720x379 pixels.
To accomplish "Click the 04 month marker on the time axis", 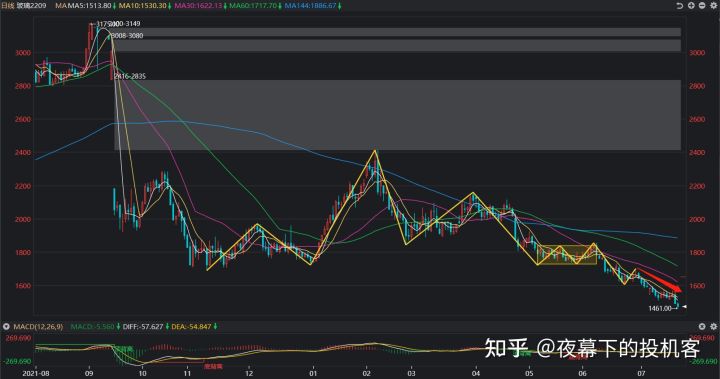I will pyautogui.click(x=476, y=373).
